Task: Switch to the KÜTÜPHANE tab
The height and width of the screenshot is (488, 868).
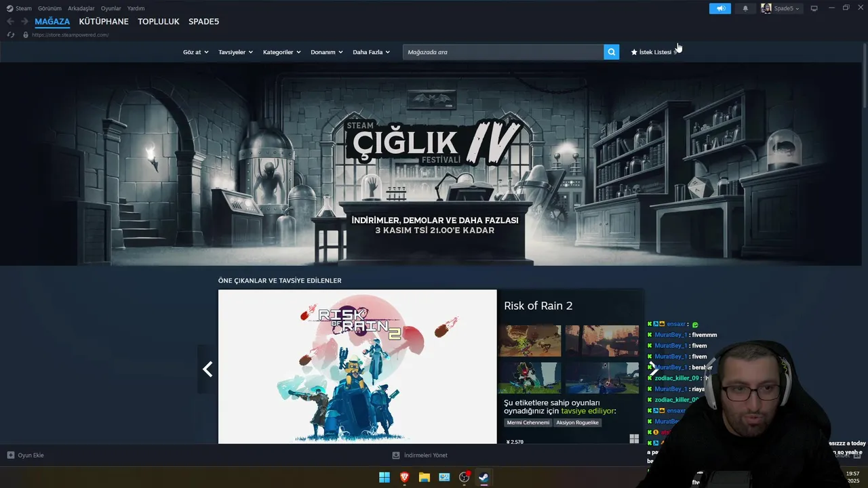Action: pos(104,22)
